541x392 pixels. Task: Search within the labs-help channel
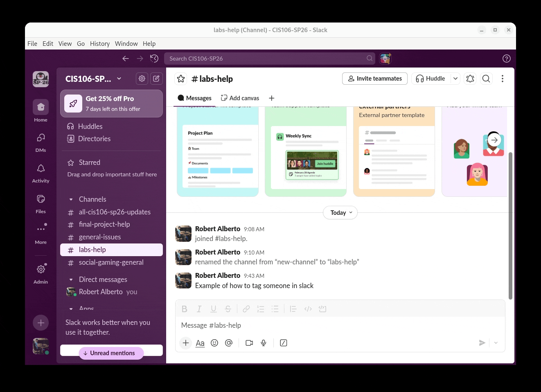point(486,79)
